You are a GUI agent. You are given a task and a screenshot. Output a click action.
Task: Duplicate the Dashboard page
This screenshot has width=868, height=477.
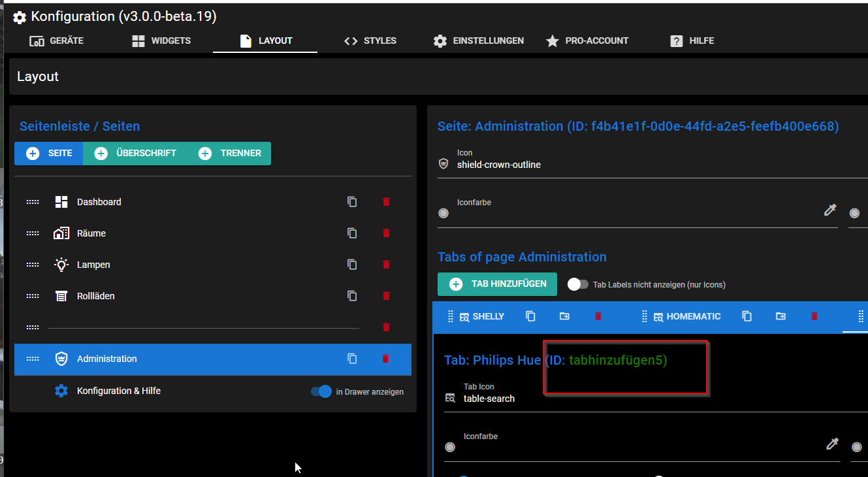click(352, 202)
